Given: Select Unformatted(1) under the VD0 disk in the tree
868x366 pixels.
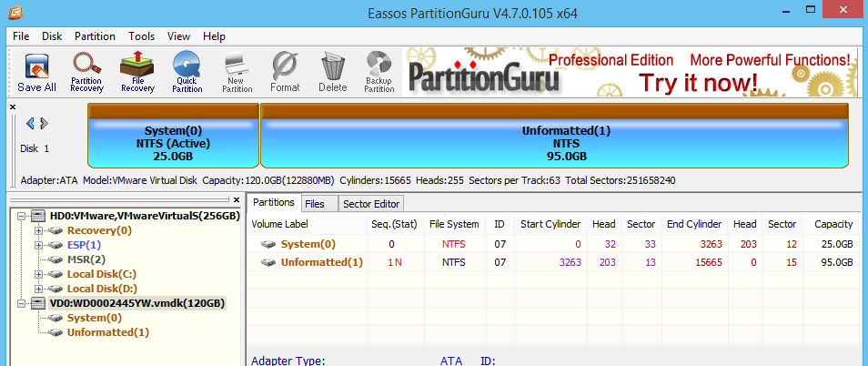Looking at the screenshot, I should 108,332.
